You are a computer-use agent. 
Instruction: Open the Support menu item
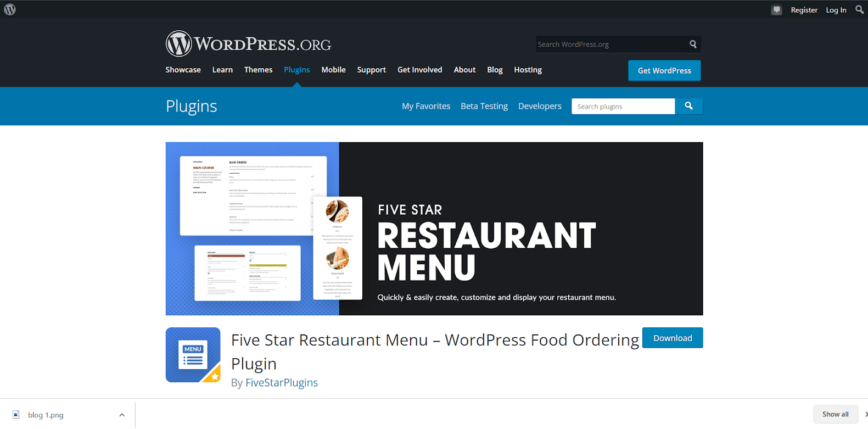tap(372, 70)
